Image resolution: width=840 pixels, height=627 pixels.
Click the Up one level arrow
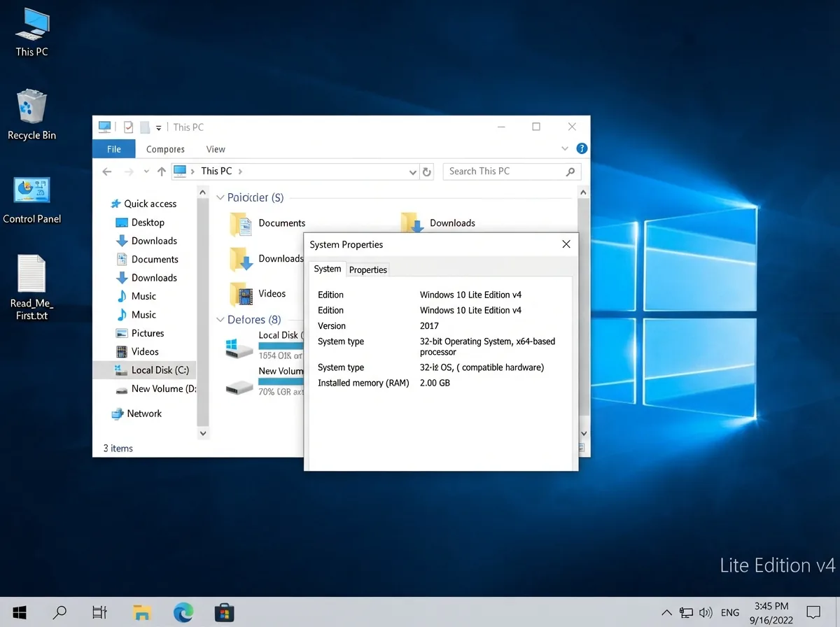(162, 171)
